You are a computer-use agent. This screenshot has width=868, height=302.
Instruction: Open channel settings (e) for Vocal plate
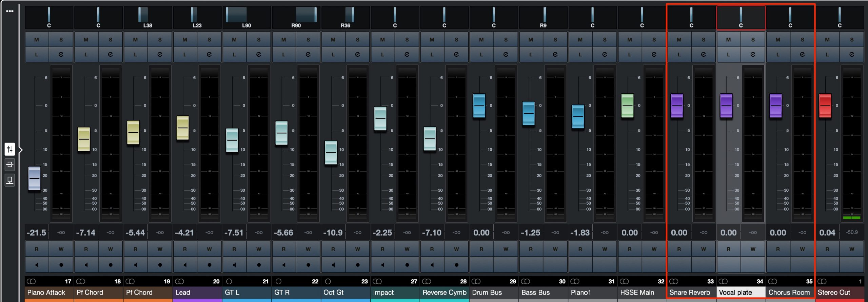(753, 54)
